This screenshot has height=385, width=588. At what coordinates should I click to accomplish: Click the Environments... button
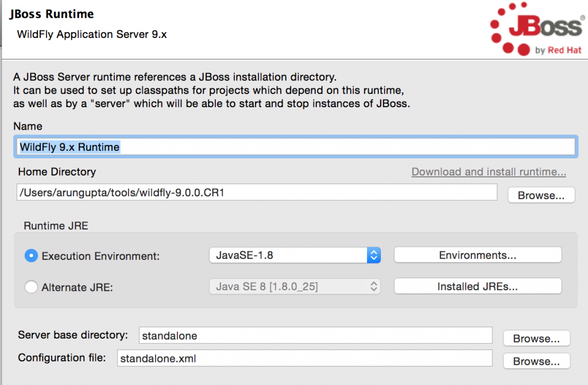[478, 255]
